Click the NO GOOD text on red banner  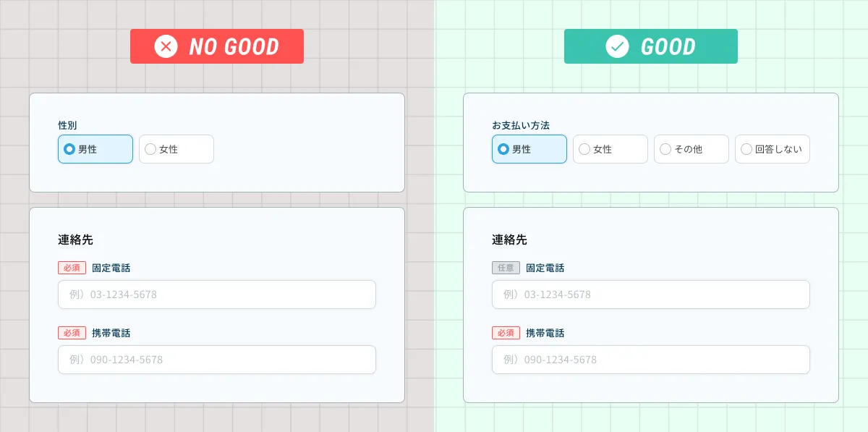point(234,47)
